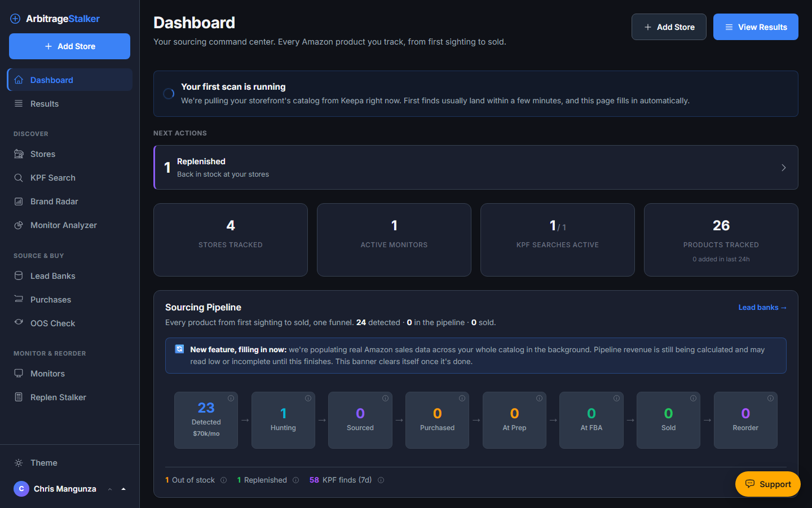The height and width of the screenshot is (508, 812).
Task: Click the Replenished action card title
Action: (x=201, y=161)
